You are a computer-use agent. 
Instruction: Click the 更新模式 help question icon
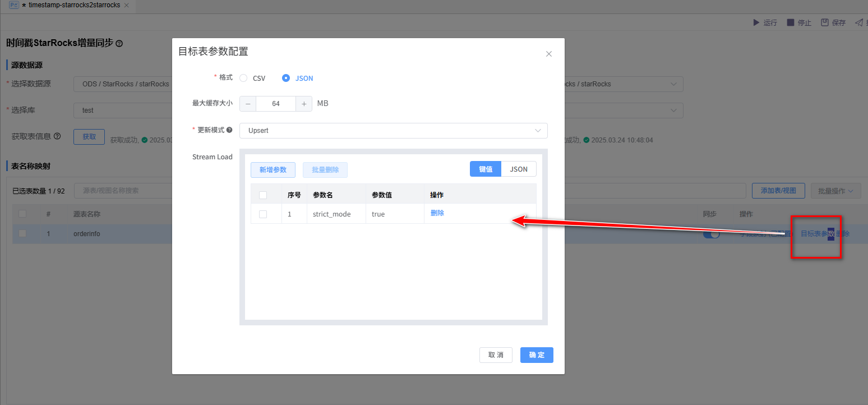[229, 130]
